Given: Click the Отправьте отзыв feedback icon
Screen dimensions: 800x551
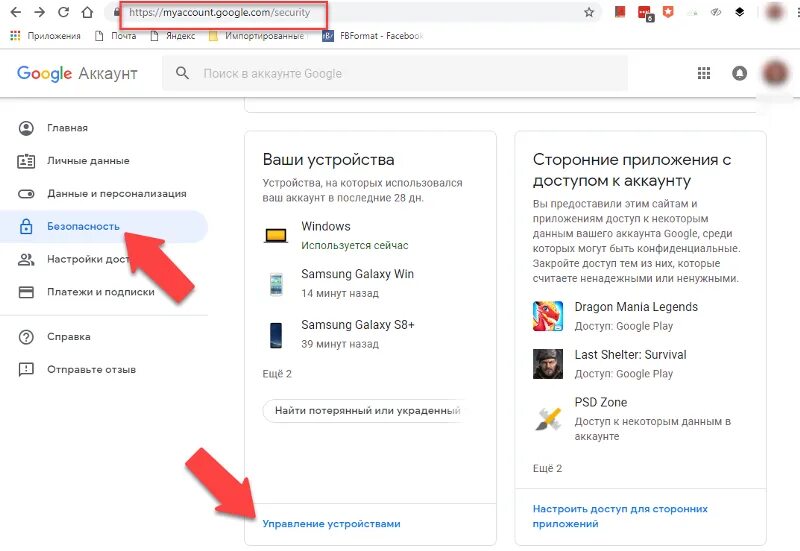Looking at the screenshot, I should 26,369.
